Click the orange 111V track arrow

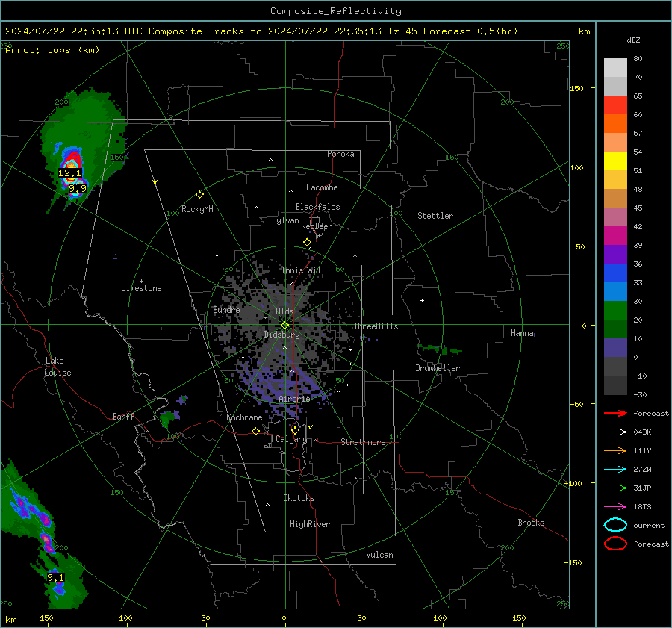pyautogui.click(x=615, y=450)
